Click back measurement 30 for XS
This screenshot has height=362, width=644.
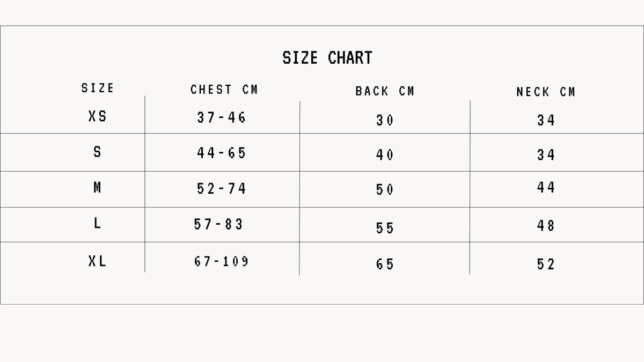pyautogui.click(x=385, y=120)
